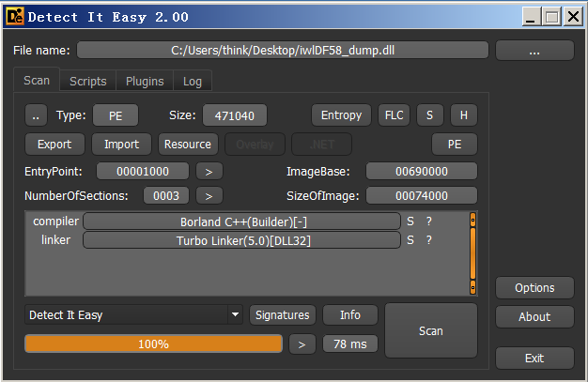Start scanning with the big Scan button
The width and height of the screenshot is (588, 382).
(x=431, y=330)
